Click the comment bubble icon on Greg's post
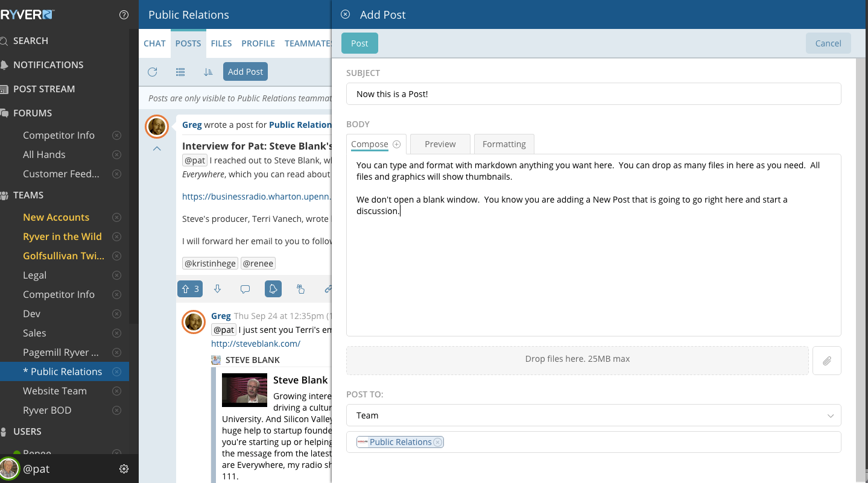This screenshot has height=483, width=868. tap(245, 289)
